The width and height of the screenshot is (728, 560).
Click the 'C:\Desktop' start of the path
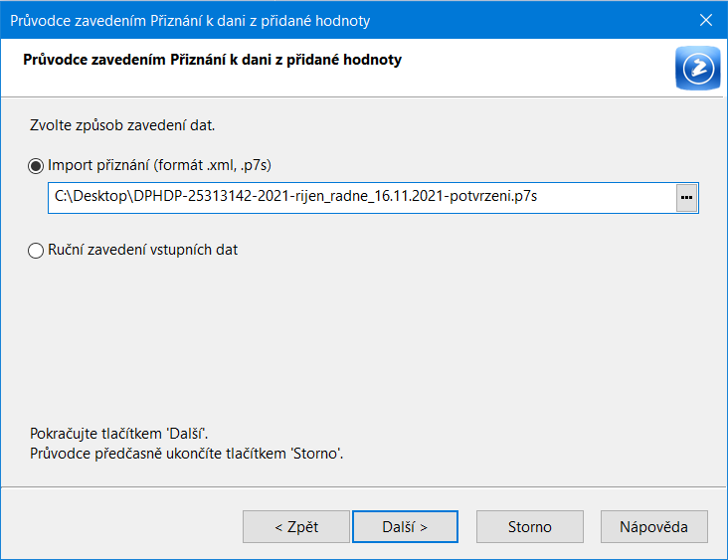(x=91, y=196)
